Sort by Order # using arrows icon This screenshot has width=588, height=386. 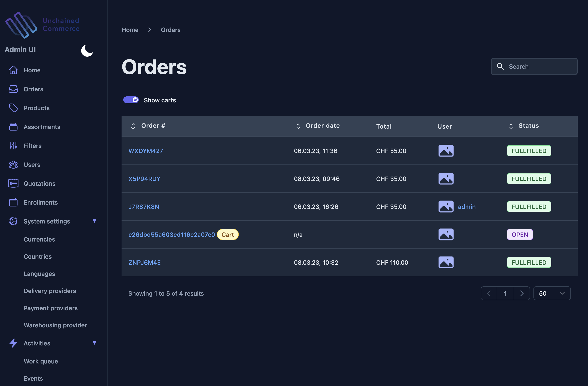coord(133,126)
